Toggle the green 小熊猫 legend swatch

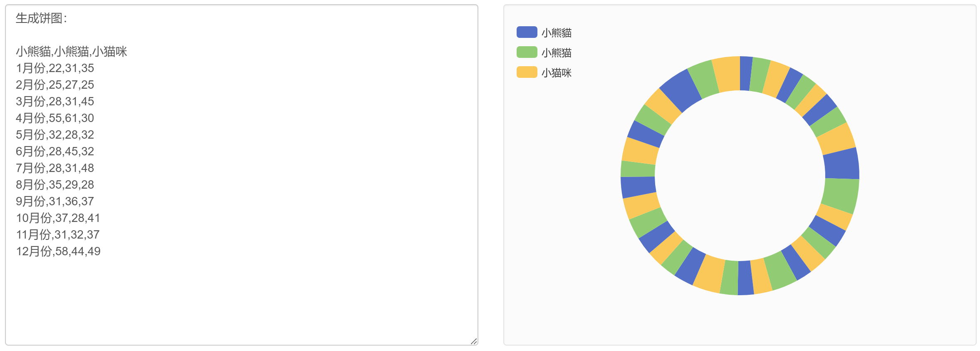(x=527, y=52)
